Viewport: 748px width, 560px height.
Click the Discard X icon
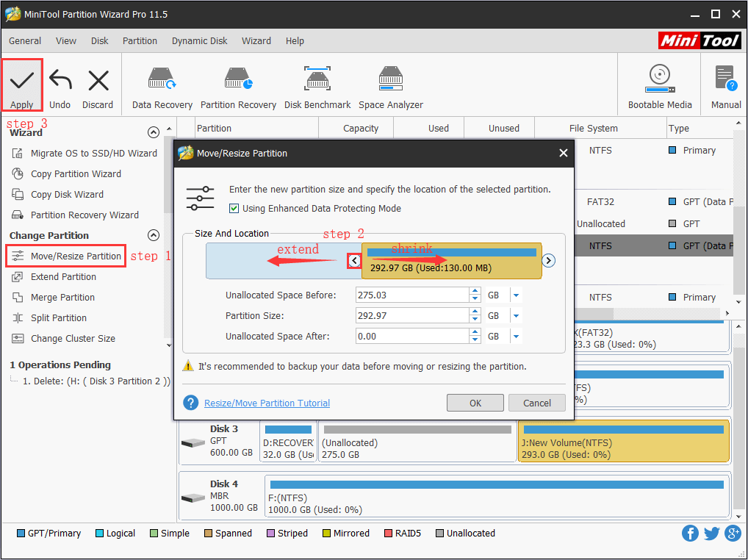[x=98, y=80]
